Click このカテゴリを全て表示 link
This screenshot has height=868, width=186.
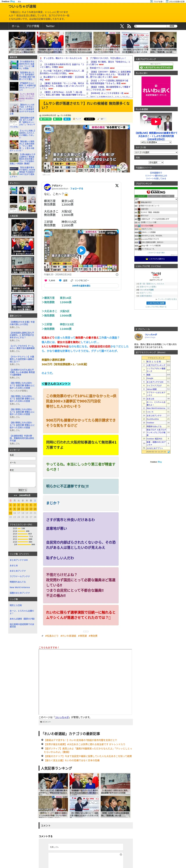coord(156,252)
